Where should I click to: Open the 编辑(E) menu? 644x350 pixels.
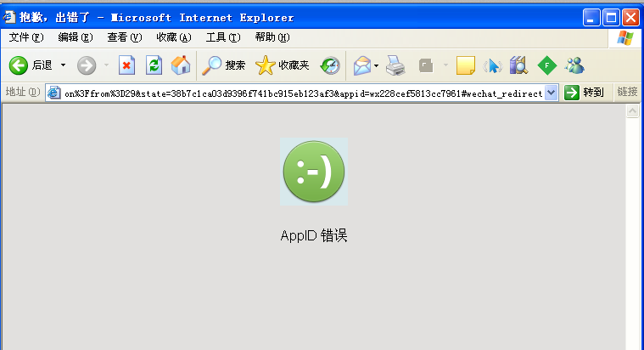pos(76,37)
